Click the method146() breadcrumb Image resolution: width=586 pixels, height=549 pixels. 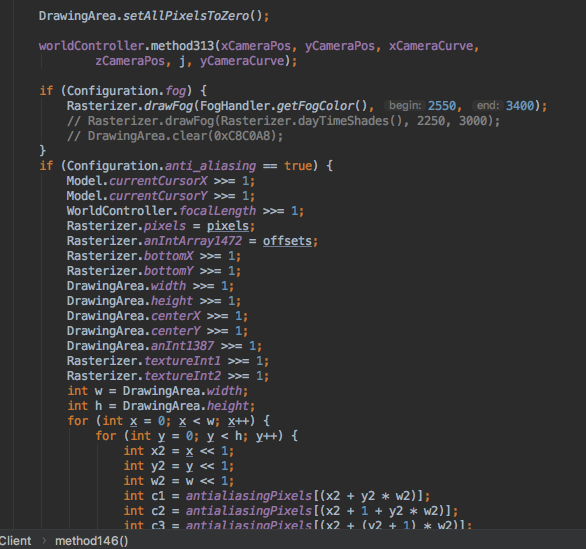click(92, 541)
